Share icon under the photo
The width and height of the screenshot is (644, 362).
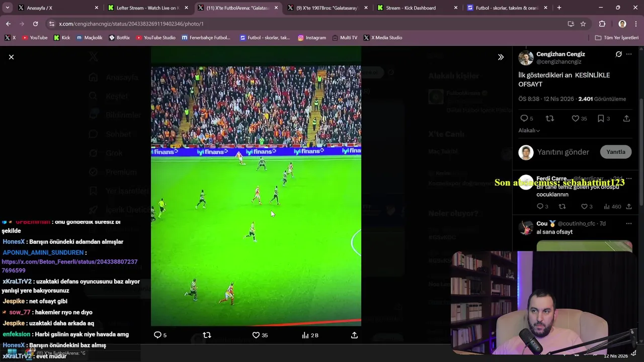click(x=354, y=335)
